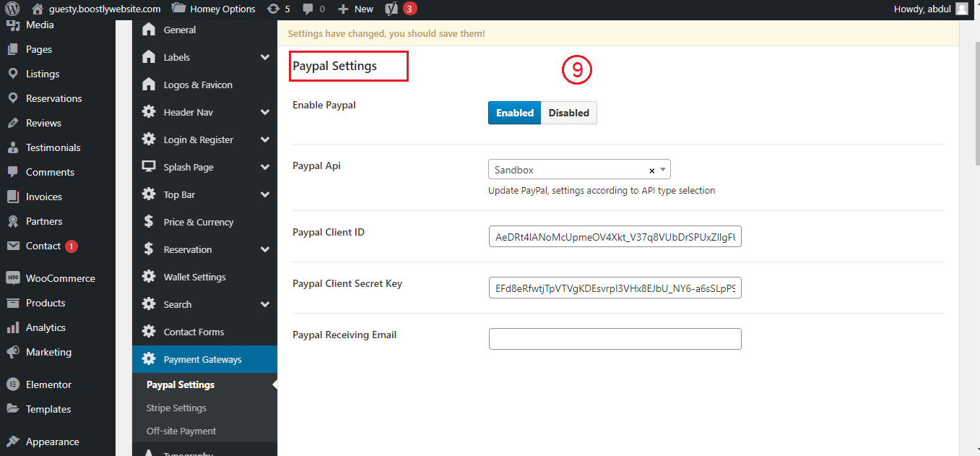This screenshot has height=456, width=980.
Task: Click the Price & Currency dollar icon
Action: (x=149, y=222)
